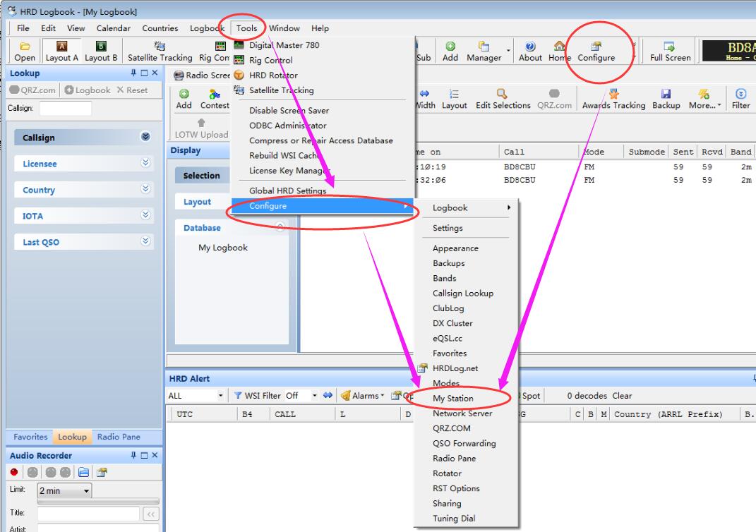Image resolution: width=756 pixels, height=532 pixels.
Task: Open the WSI Filter Off dropdown
Action: pos(314,396)
